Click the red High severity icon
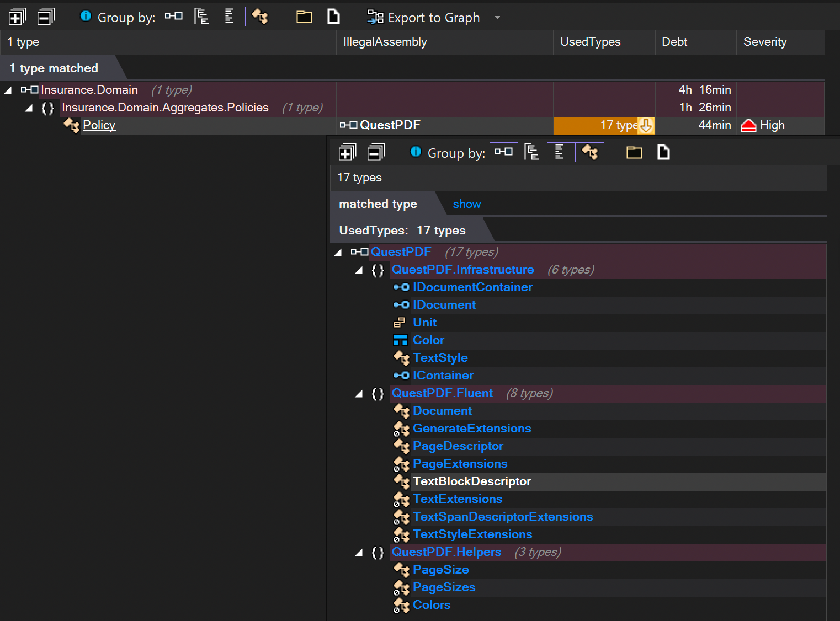This screenshot has height=621, width=840. pos(748,126)
